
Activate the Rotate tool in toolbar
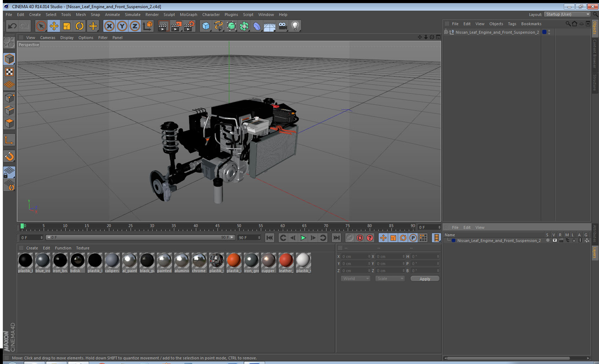pos(79,26)
